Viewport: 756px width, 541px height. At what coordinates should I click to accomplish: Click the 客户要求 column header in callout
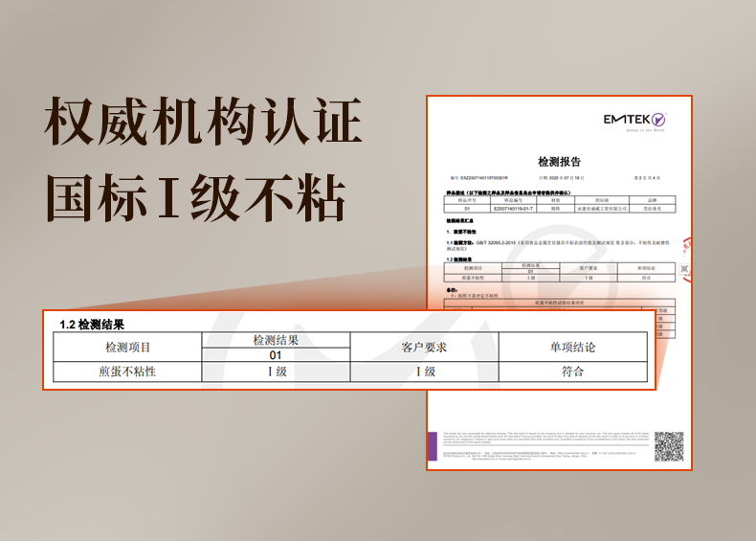point(424,347)
